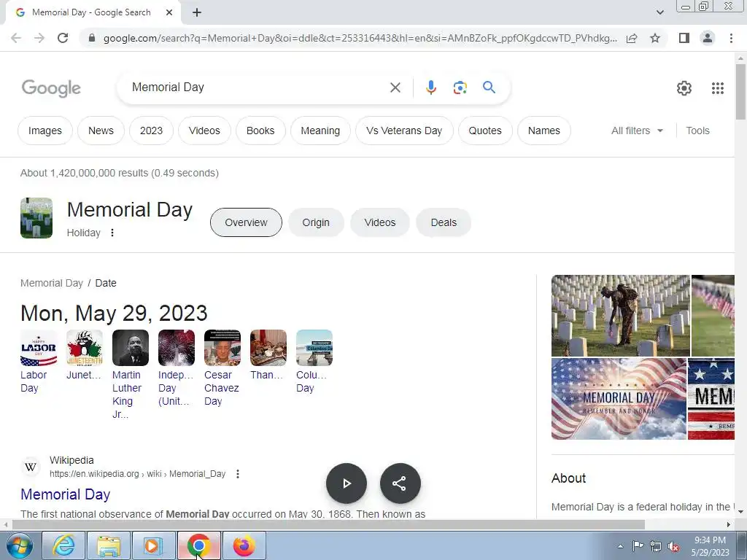
Task: Open Columbus Day related holiday
Action: pyautogui.click(x=314, y=362)
